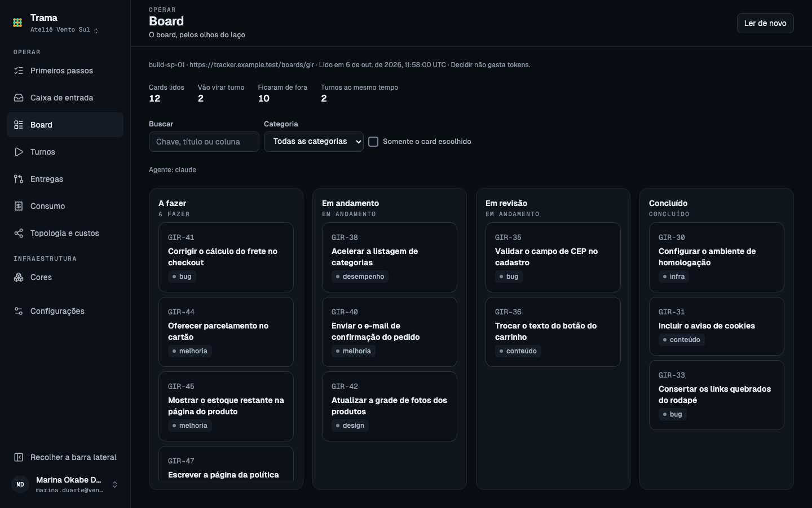Screen dimensions: 812x508
Task: Open card GIR-41 Corrigir o cálculo do frete
Action: pyautogui.click(x=226, y=257)
